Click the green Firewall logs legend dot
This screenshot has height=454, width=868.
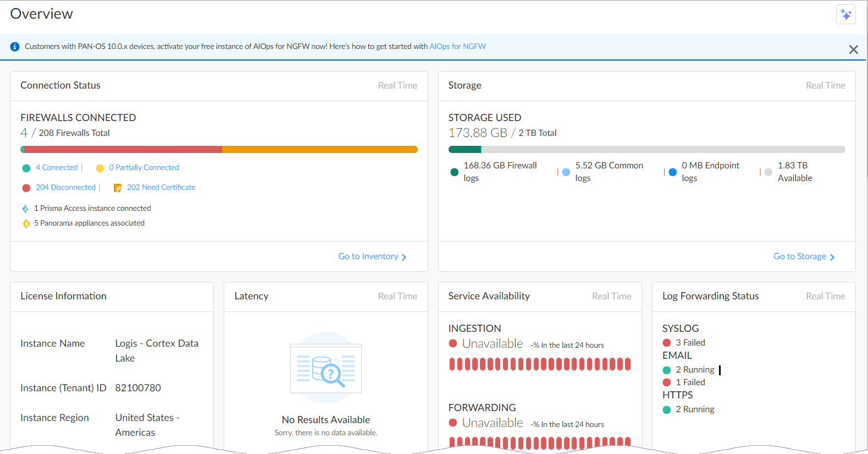454,172
